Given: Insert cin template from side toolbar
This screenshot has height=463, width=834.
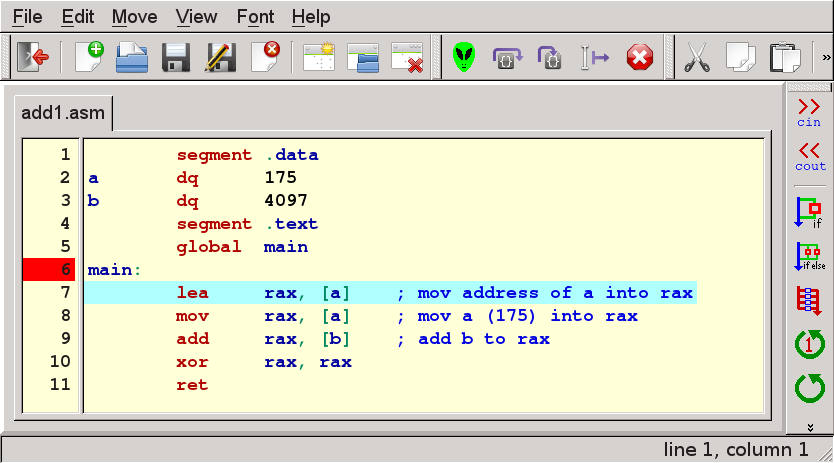Looking at the screenshot, I should point(809,113).
